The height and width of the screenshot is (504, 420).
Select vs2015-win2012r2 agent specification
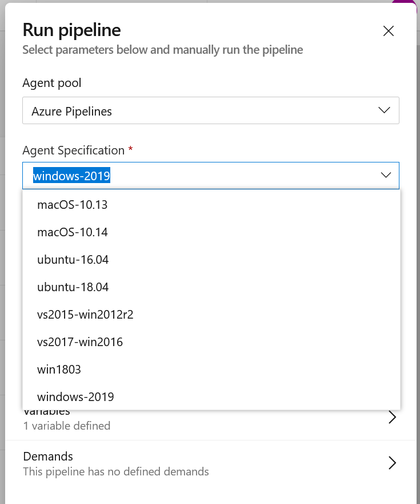click(x=85, y=314)
